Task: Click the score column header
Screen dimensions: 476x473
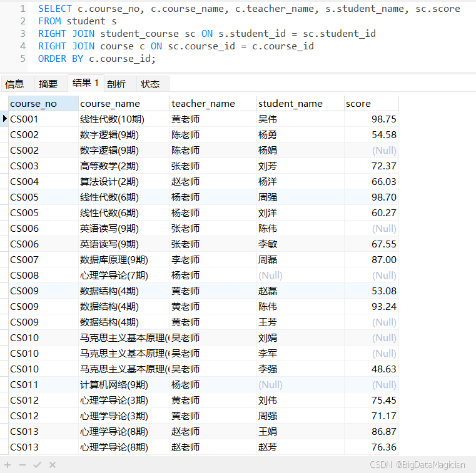Action: [x=372, y=104]
